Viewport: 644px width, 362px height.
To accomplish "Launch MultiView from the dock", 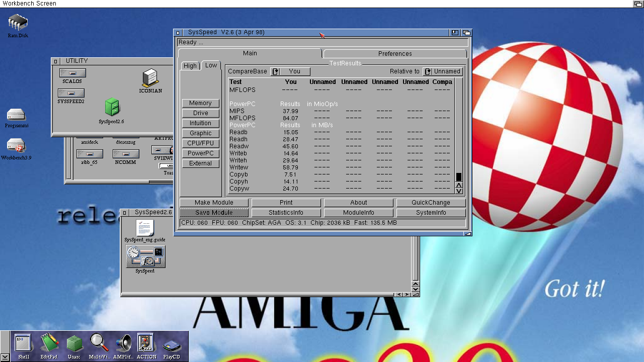I will tap(99, 346).
